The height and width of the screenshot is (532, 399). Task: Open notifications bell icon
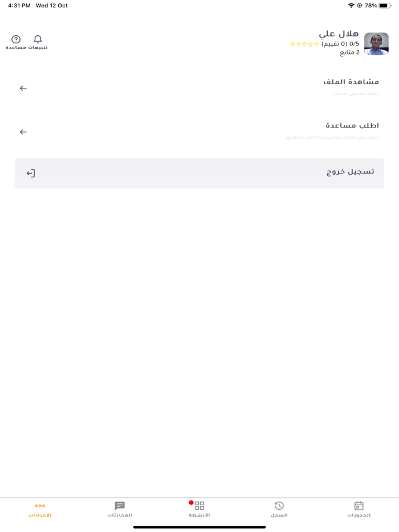[38, 39]
